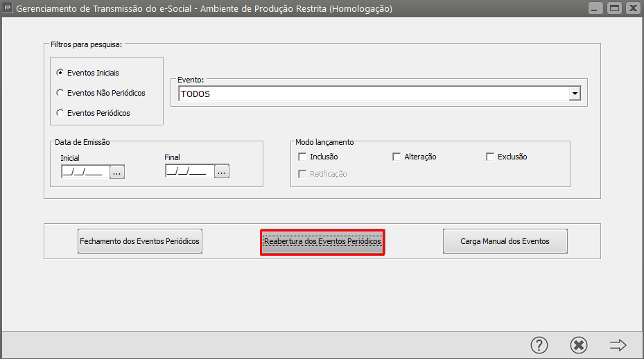Focus the Final date input field

click(189, 171)
